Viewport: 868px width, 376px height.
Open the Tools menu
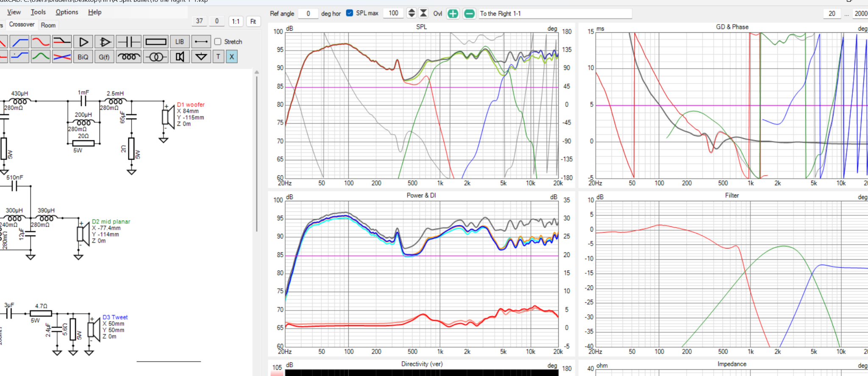click(38, 12)
